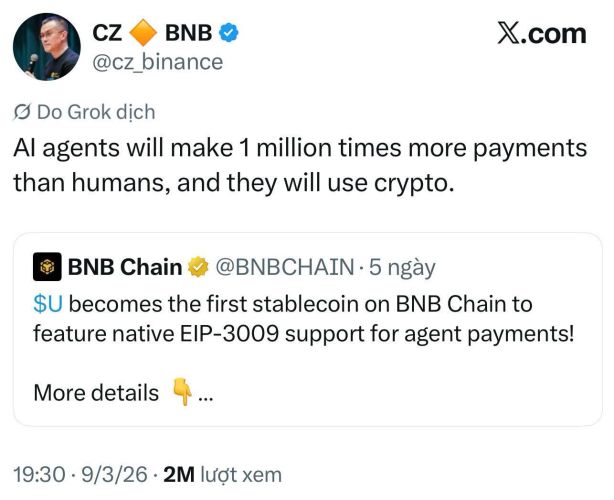
Task: Click the X.com logo
Action: click(x=541, y=33)
